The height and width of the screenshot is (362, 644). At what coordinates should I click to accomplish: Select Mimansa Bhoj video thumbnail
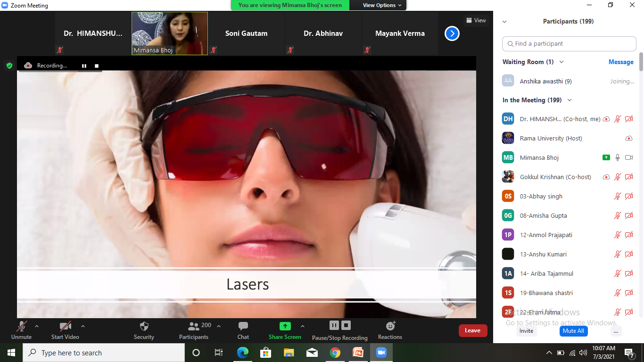pyautogui.click(x=170, y=33)
